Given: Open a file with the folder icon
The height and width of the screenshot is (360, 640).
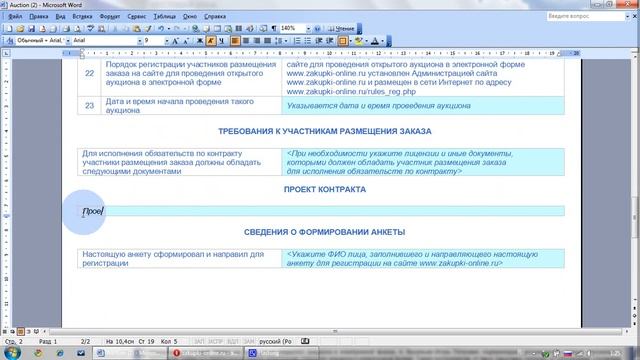Looking at the screenshot, I should point(20,29).
